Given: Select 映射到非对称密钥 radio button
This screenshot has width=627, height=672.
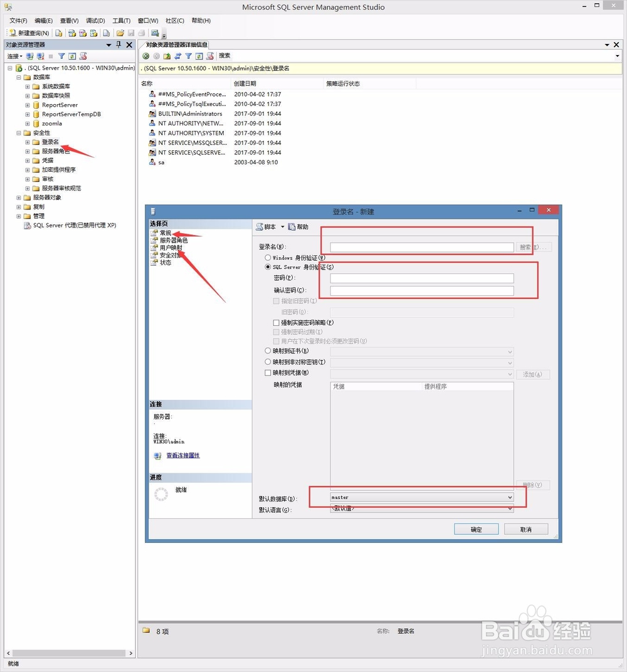Looking at the screenshot, I should tap(268, 362).
